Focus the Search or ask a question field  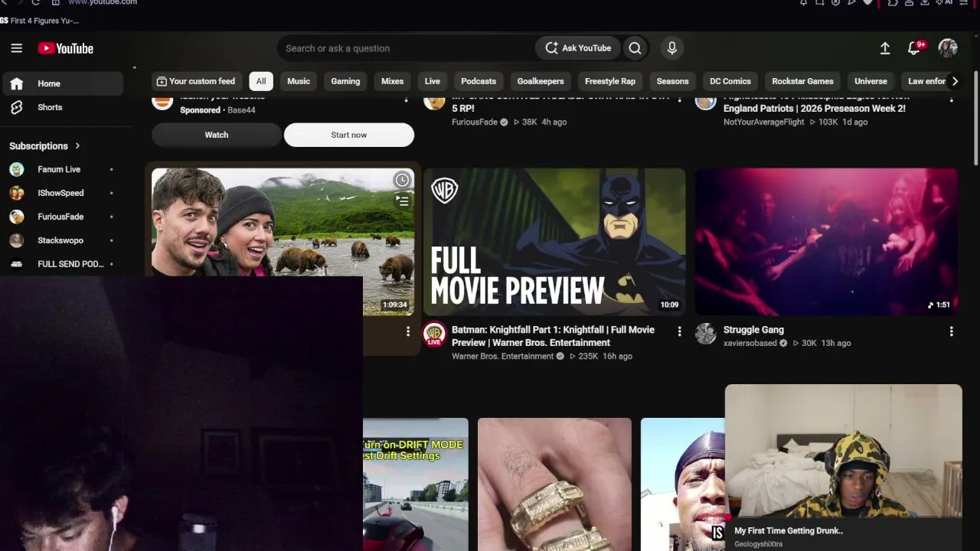point(406,48)
